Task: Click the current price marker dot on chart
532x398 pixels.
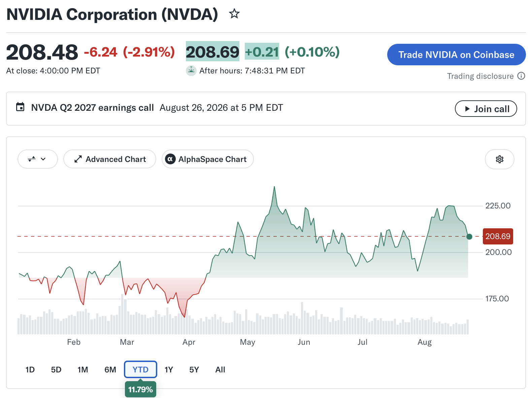Action: click(469, 237)
